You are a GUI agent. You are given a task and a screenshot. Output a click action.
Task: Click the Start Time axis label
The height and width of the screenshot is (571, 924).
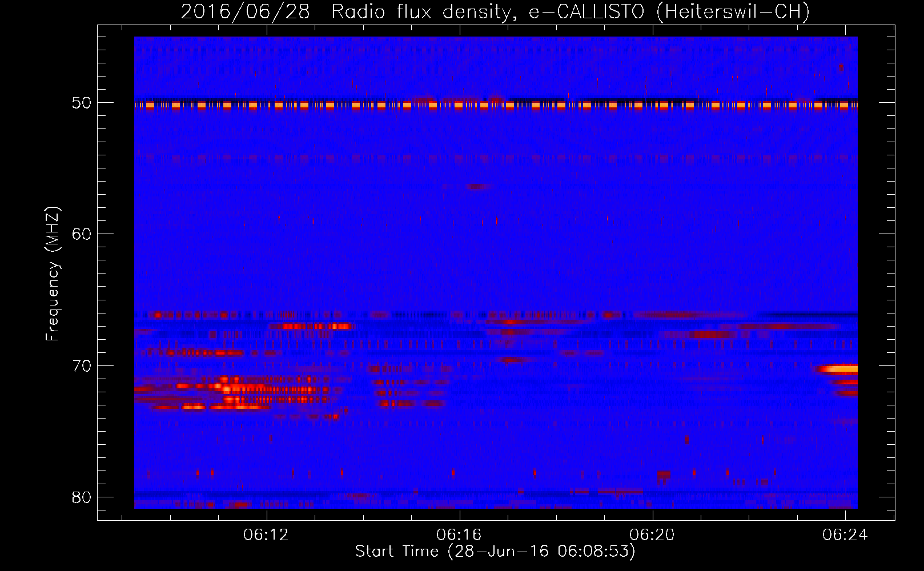[495, 552]
